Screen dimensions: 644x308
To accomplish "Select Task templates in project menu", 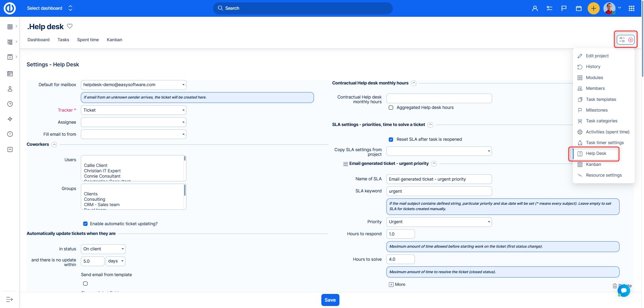I will pyautogui.click(x=601, y=100).
